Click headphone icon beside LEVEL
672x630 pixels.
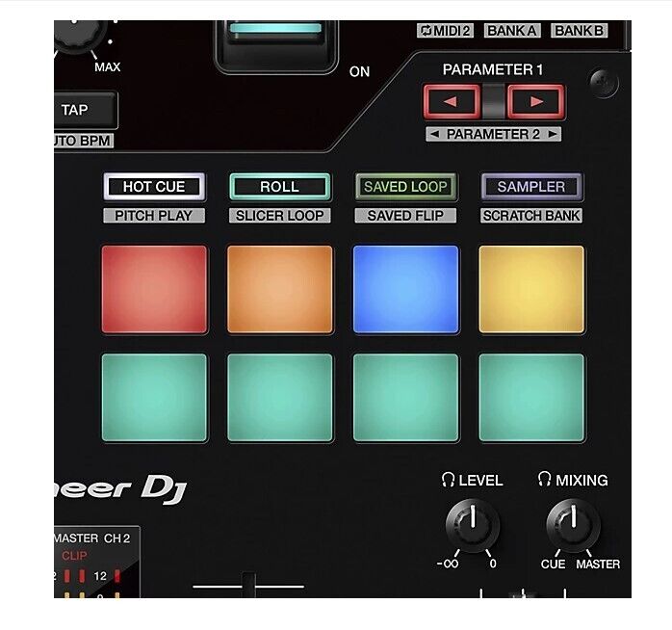(448, 480)
